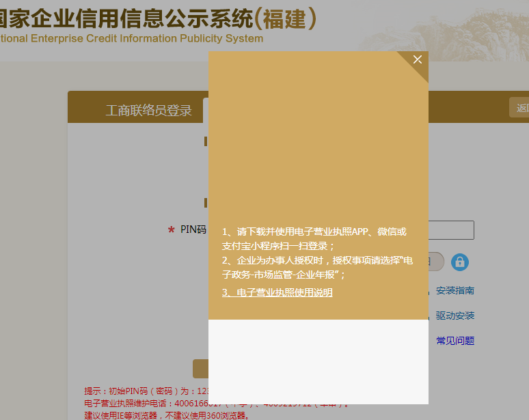Open the 电子营业执照使用说明 link

277,292
